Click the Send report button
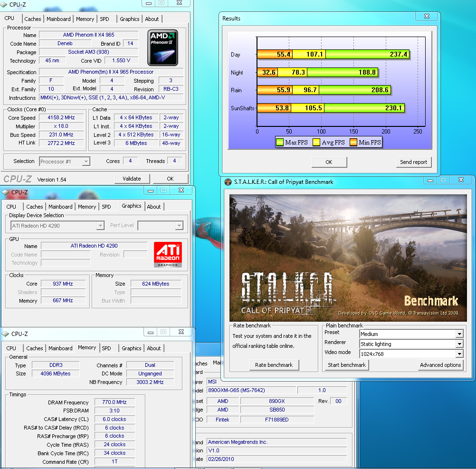Screen dimensions: 476x469 tap(413, 162)
